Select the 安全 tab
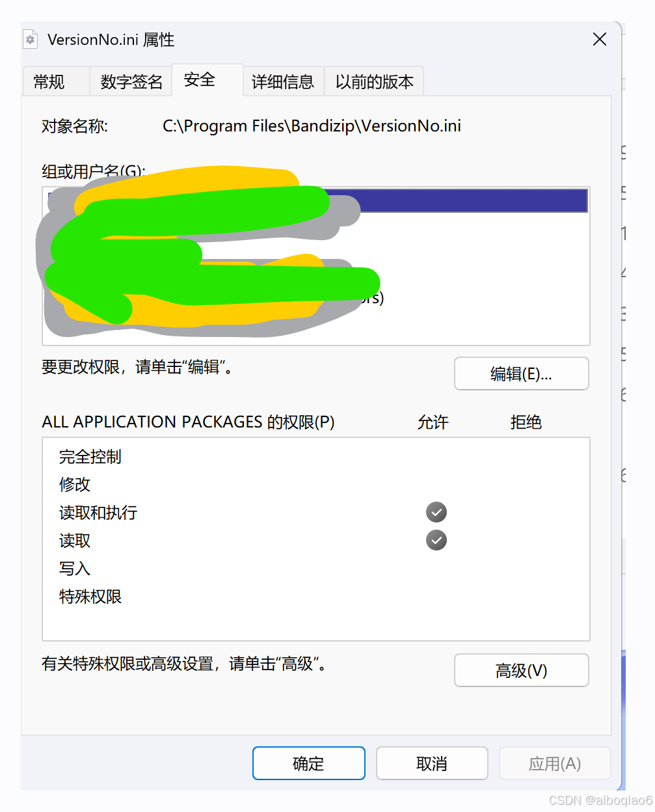The height and width of the screenshot is (812, 655). tap(200, 80)
